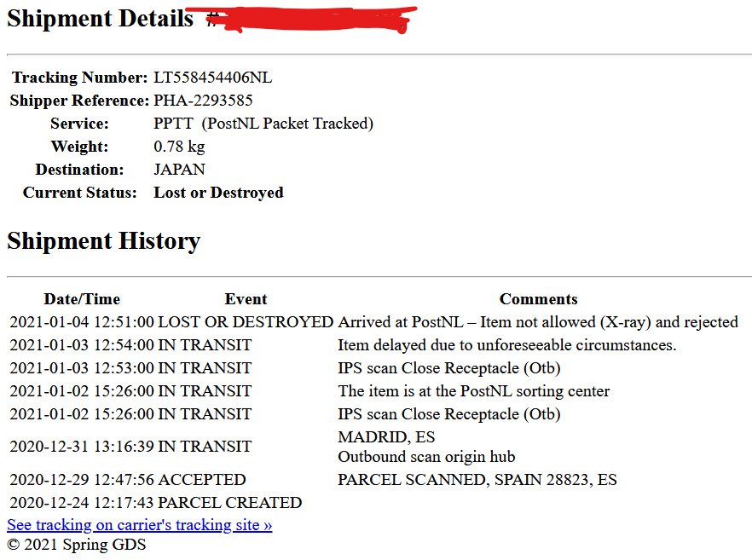Screen dimensions: 752x560
Task: Click the 0.78 kg weight value
Action: 179,147
